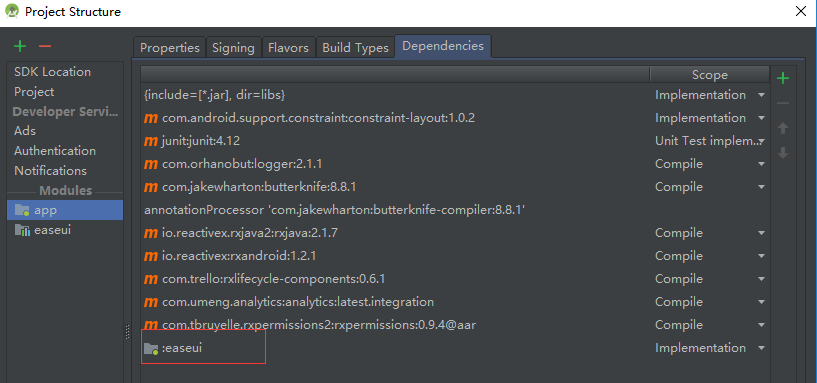This screenshot has height=383, width=817.
Task: Open scope dropdown for junit:junit:4.12
Action: pos(761,141)
